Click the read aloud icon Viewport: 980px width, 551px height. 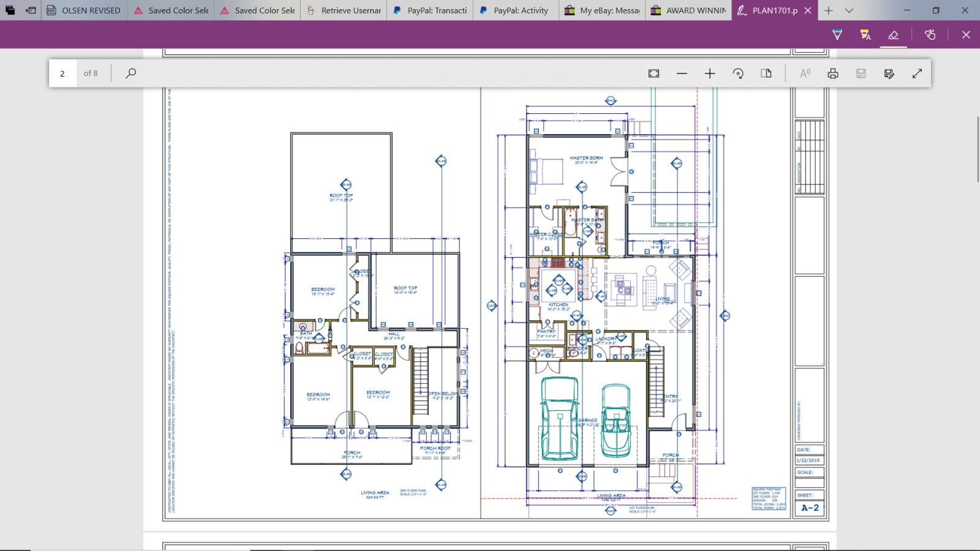click(x=805, y=73)
